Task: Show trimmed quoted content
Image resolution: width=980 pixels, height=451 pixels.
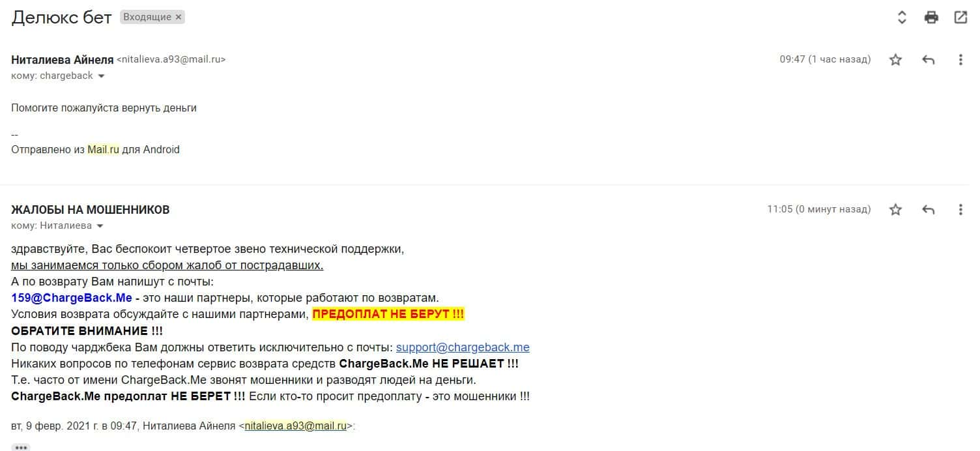Action: [21, 447]
